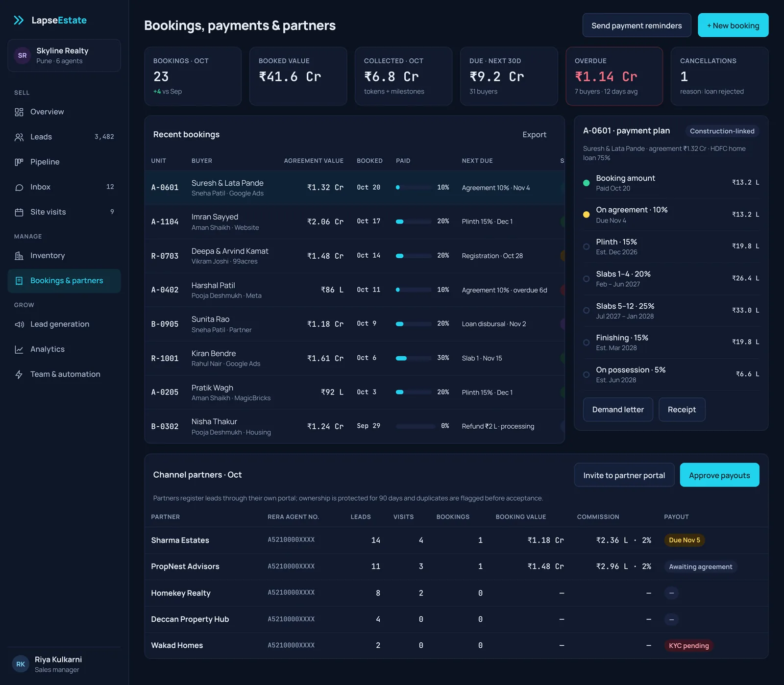Click the Lead generation megaphone icon
This screenshot has width=784, height=685.
19,324
